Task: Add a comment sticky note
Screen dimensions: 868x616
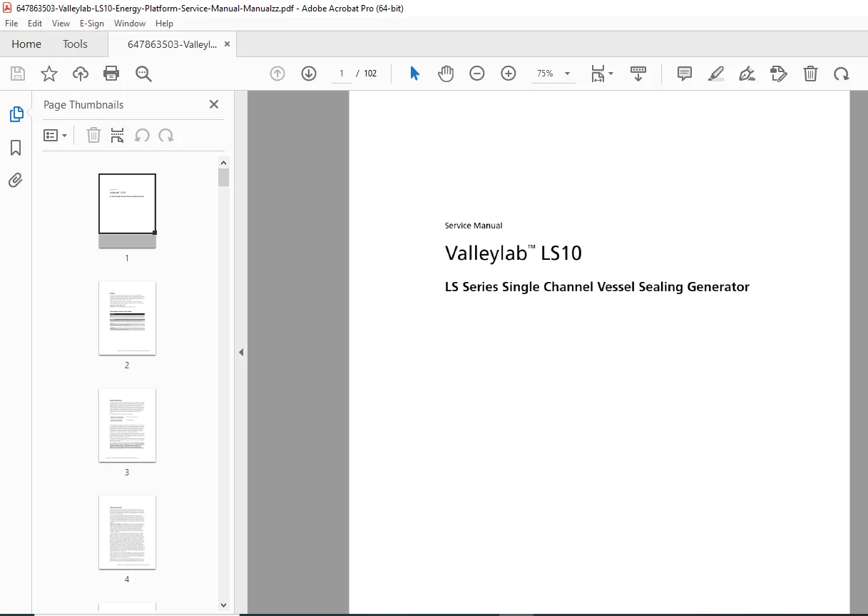Action: tap(685, 74)
